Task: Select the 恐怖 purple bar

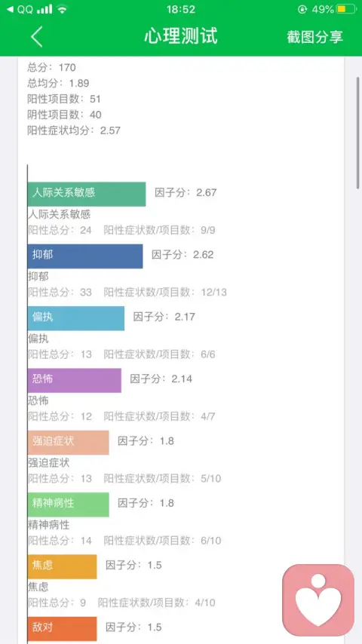Action: [75, 380]
